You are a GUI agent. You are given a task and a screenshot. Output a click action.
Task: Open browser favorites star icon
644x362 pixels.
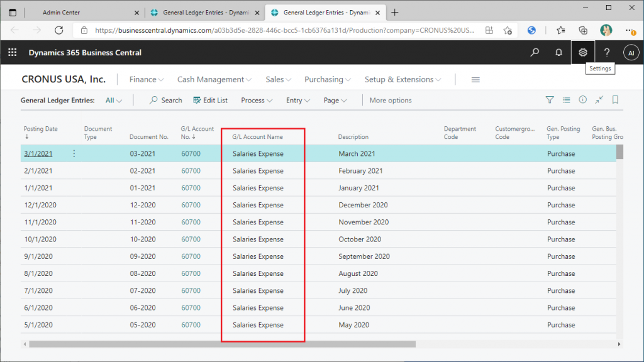click(x=560, y=30)
